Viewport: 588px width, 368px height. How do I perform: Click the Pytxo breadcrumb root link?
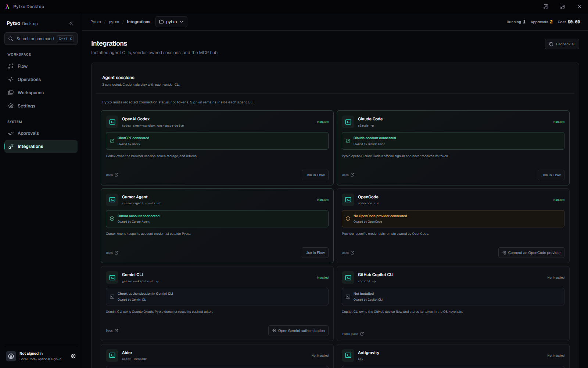coord(96,22)
